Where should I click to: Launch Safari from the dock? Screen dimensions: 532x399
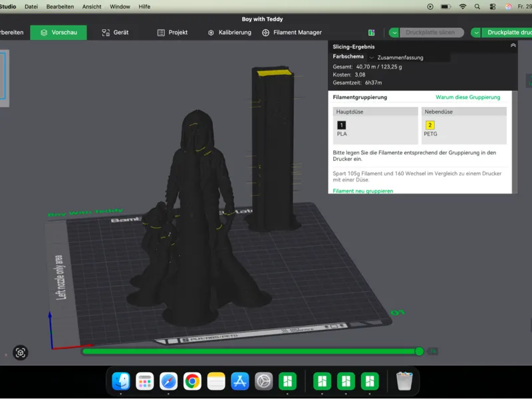169,381
